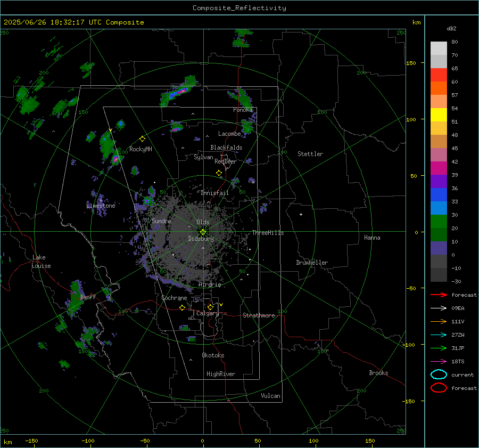Click the white plus marker west of Hanna
The height and width of the screenshot is (448, 479).
pos(301,214)
